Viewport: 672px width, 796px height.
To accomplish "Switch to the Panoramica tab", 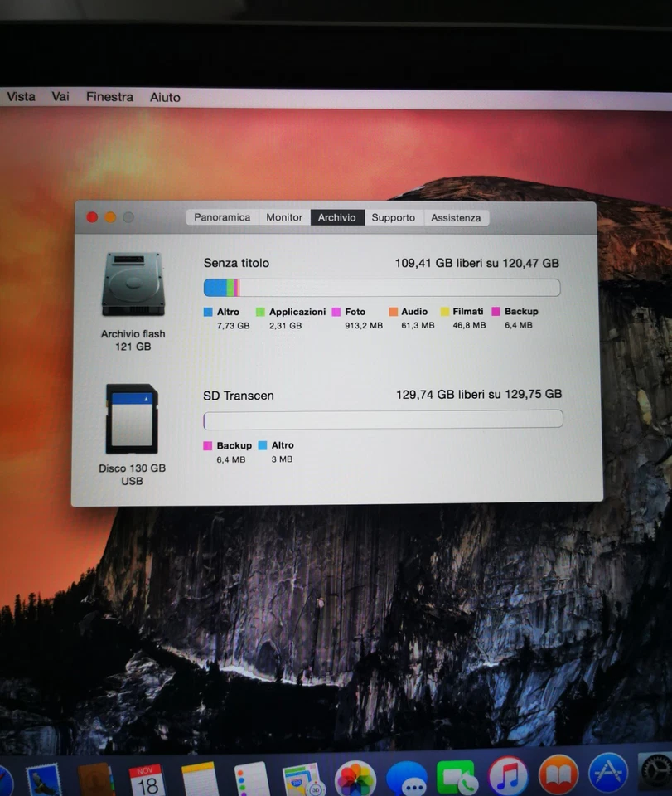I will [221, 216].
